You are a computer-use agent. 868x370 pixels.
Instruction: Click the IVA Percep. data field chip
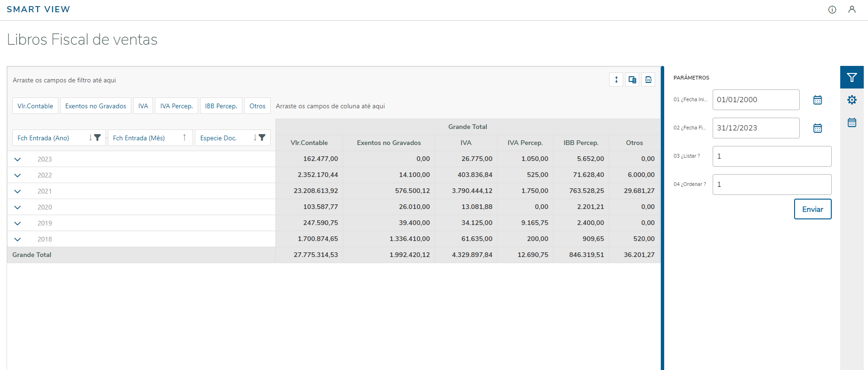click(x=177, y=106)
